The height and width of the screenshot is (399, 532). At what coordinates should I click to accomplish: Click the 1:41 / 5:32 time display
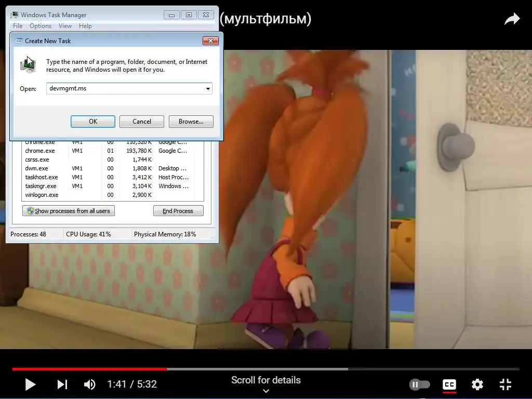(132, 384)
